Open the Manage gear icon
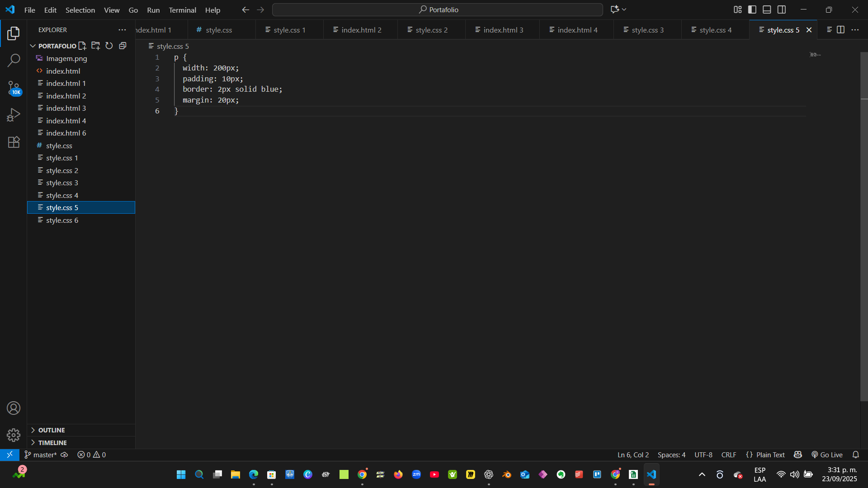 click(x=14, y=435)
